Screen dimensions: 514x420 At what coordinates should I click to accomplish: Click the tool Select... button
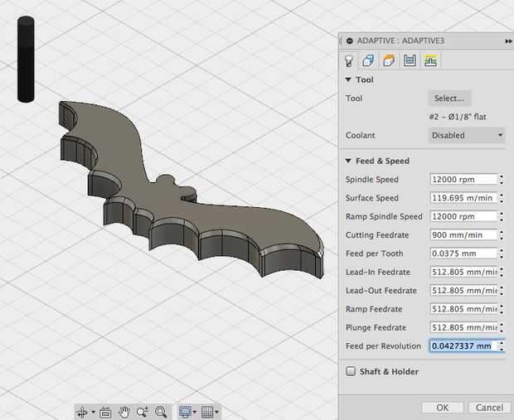(x=449, y=99)
